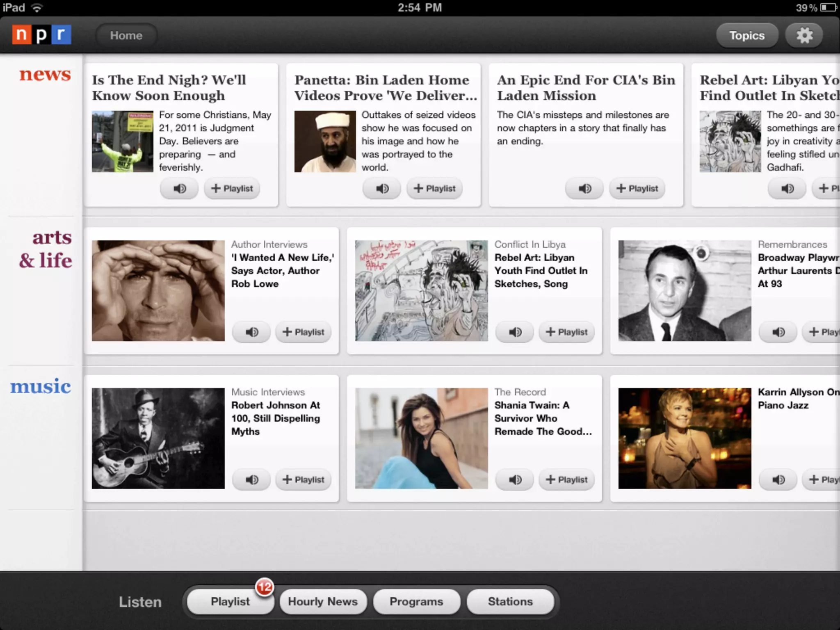Open the Programs tab
The width and height of the screenshot is (840, 630).
click(416, 602)
